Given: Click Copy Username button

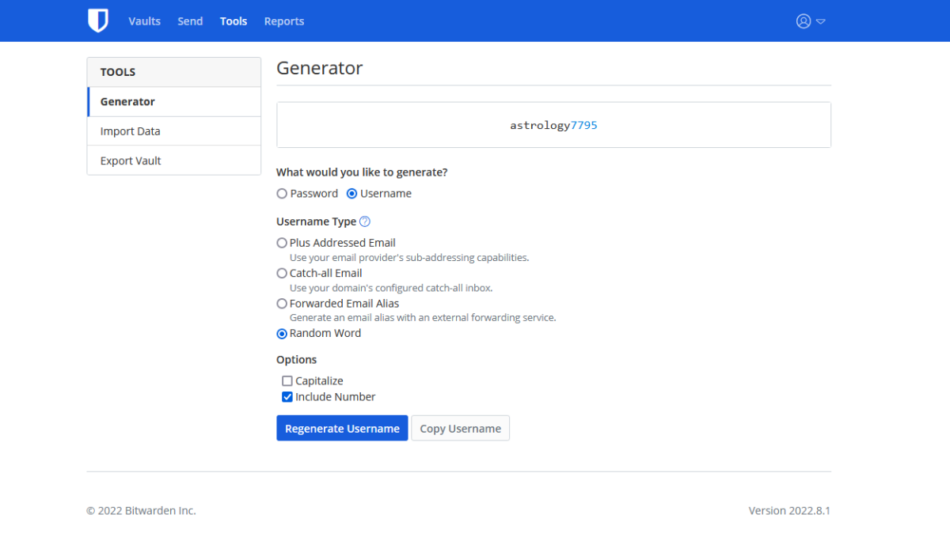Looking at the screenshot, I should pyautogui.click(x=461, y=428).
